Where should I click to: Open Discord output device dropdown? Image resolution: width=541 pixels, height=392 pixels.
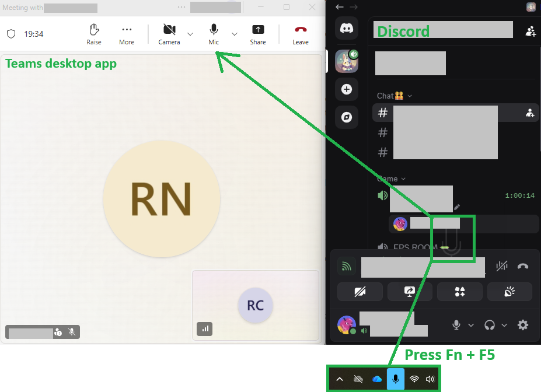[x=504, y=325]
